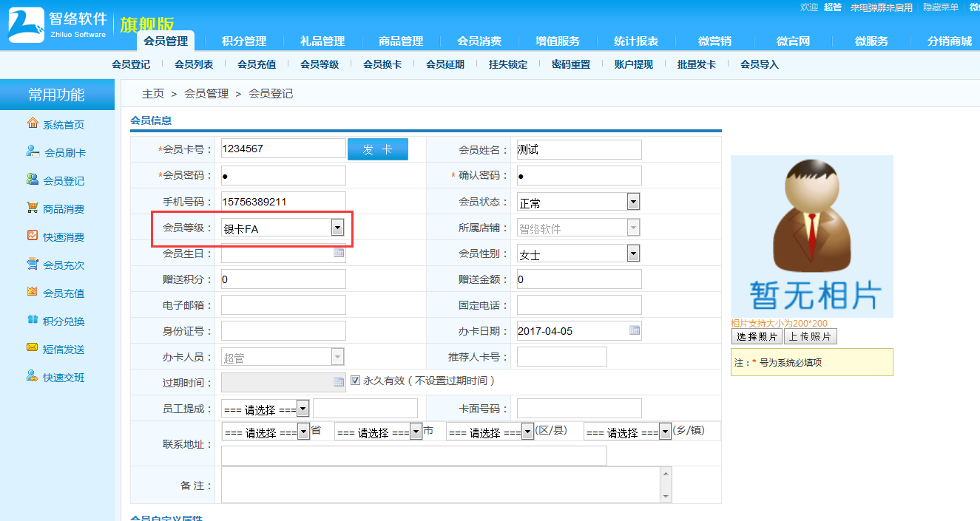Toggle the 永久有效 checkbox
This screenshot has width=980, height=521.
(355, 381)
